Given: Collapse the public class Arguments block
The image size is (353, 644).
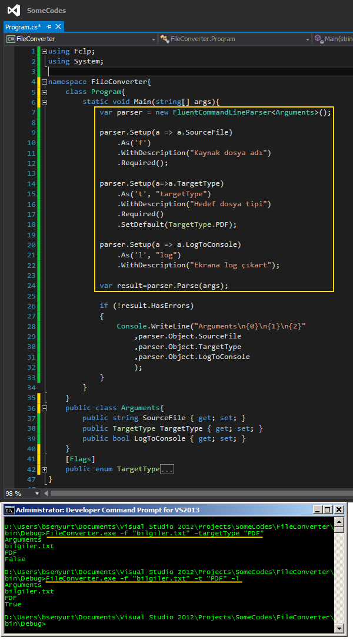Looking at the screenshot, I should (45, 408).
